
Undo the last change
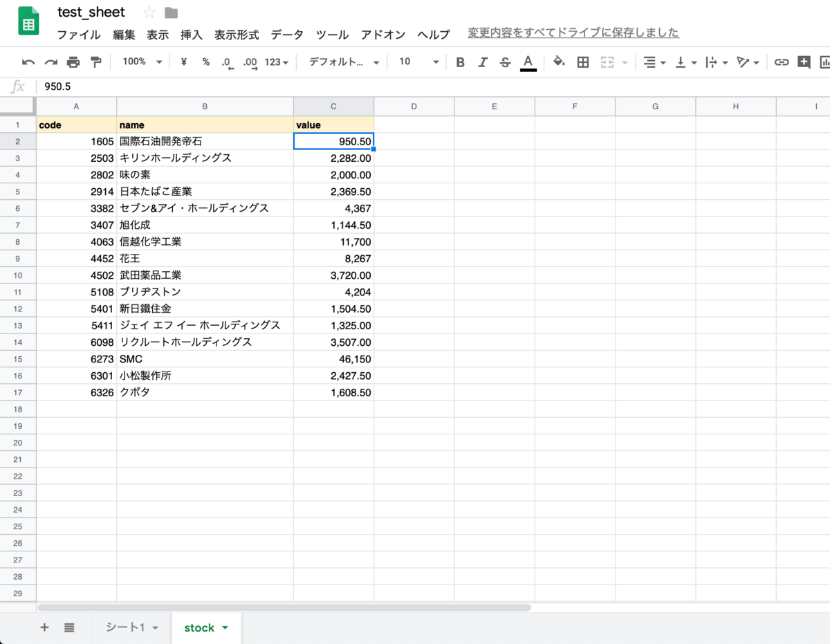pos(28,62)
